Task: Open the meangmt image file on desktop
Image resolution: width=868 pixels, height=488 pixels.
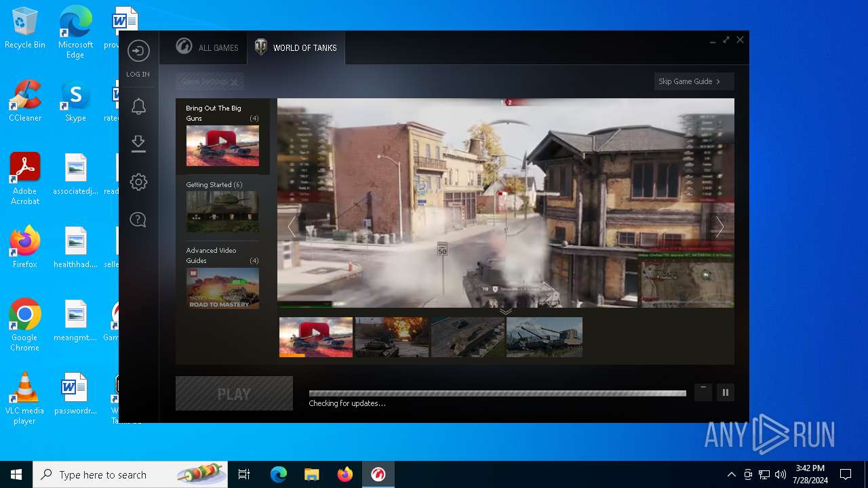Action: (75, 321)
